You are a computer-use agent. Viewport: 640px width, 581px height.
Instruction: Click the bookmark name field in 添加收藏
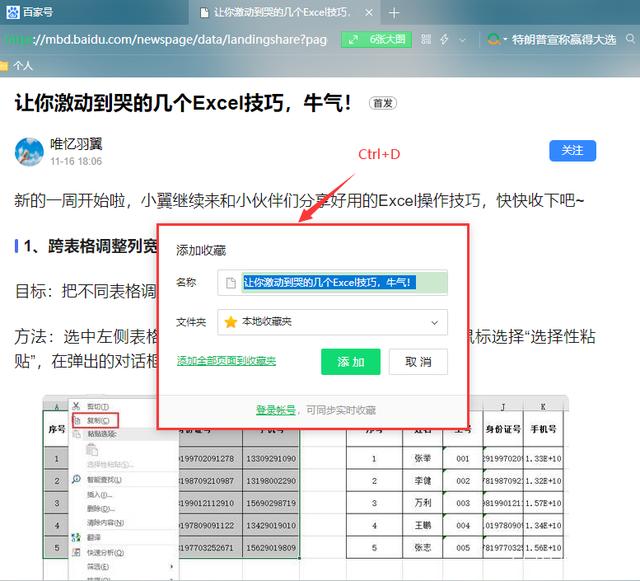click(x=332, y=282)
